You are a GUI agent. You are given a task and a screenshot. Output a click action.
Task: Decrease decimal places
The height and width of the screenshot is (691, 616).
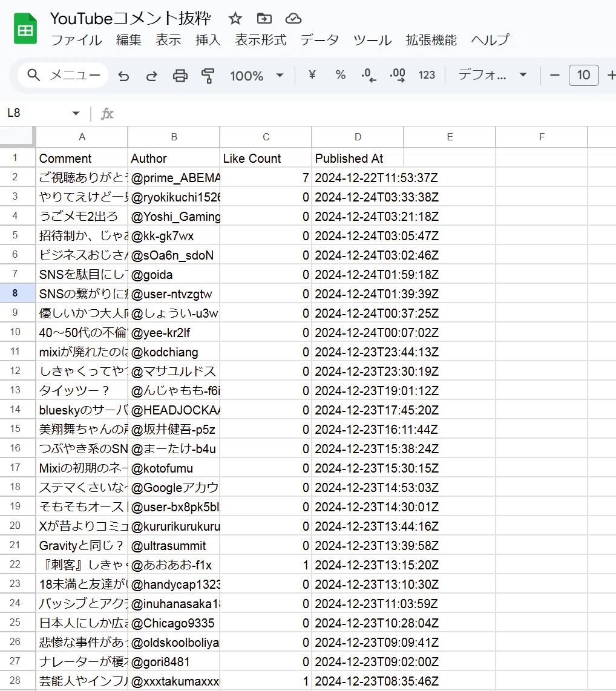(x=369, y=76)
